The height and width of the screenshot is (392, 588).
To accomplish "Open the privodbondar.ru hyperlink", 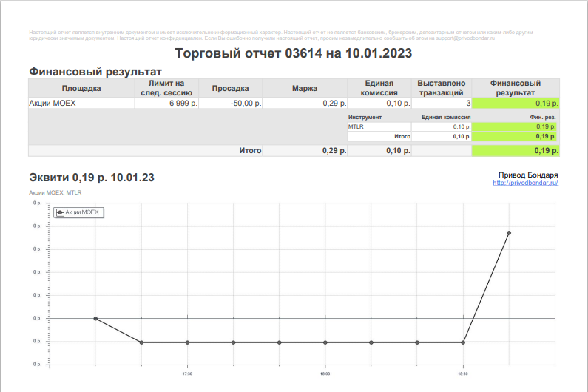I will click(x=525, y=183).
